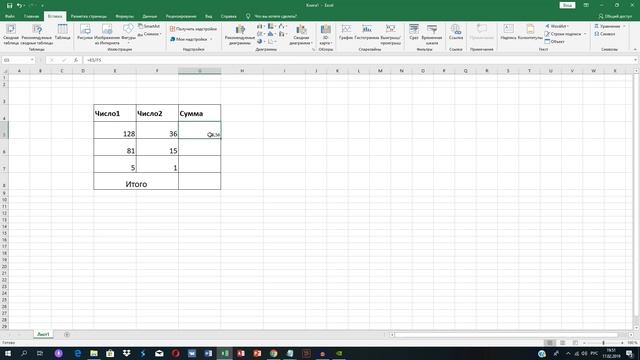This screenshot has width=640, height=360.
Task: Click inside the formula bar
Action: 359,60
